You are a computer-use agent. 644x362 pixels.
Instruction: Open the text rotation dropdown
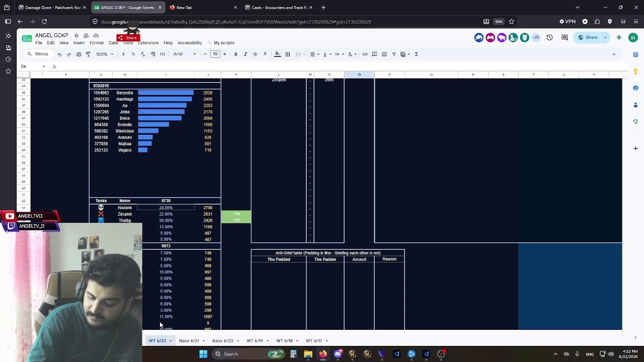[351, 54]
